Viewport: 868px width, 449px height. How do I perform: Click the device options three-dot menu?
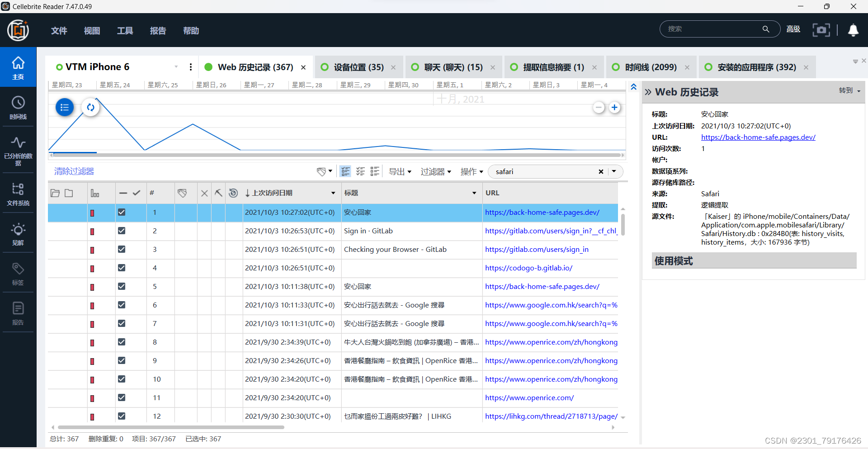191,67
